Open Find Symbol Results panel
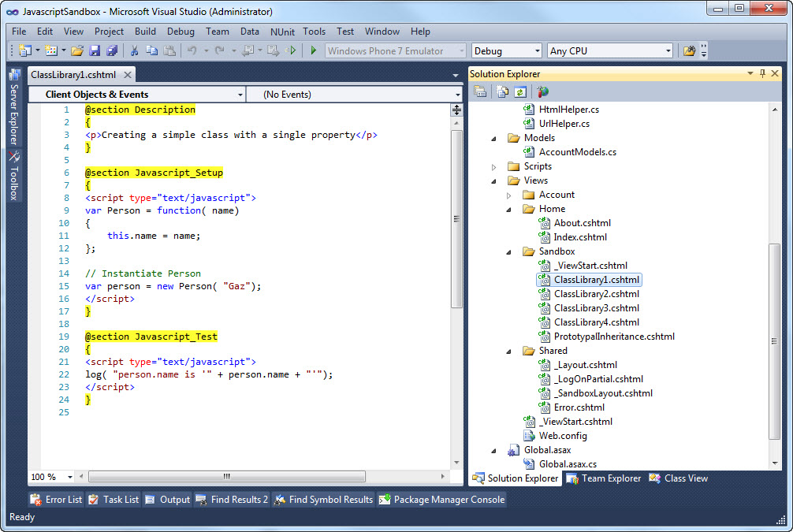This screenshot has width=793, height=532. 323,500
